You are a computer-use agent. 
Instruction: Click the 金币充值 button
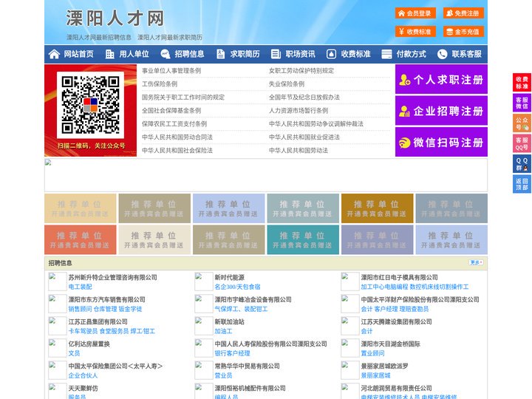[x=463, y=32]
